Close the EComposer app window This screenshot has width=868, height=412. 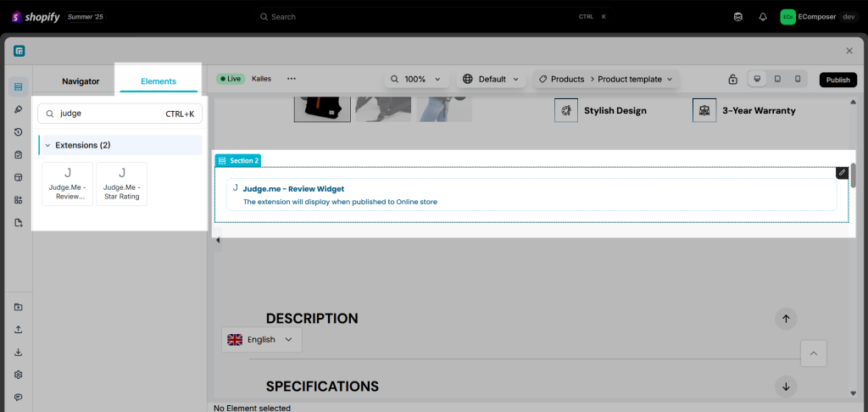click(x=849, y=51)
